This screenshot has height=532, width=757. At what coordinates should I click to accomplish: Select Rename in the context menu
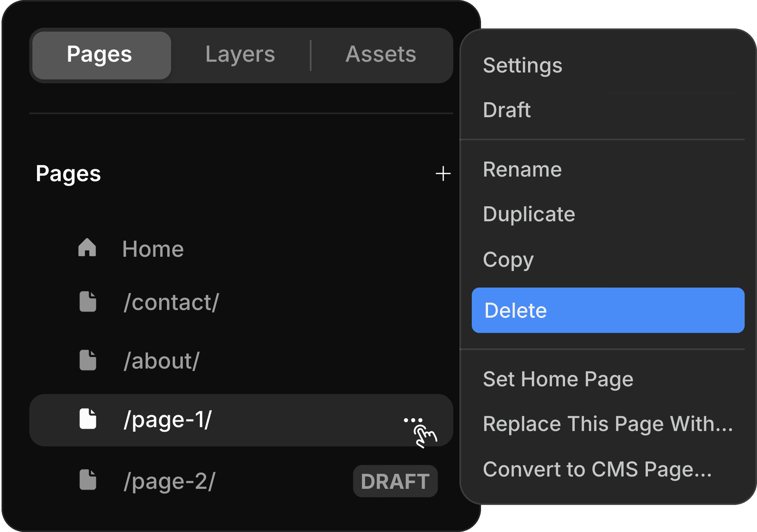tap(522, 169)
